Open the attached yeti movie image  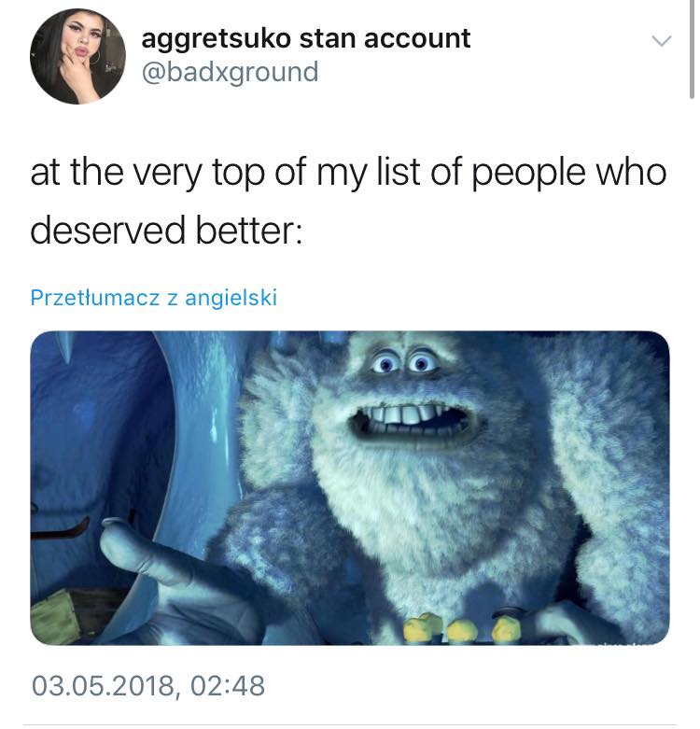coord(350,487)
